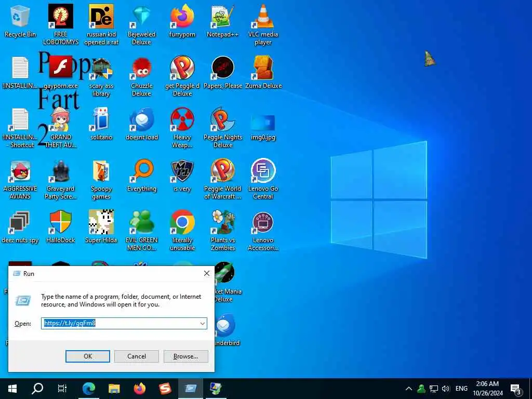Select deez nuts spy icon
The image size is (532, 399).
click(x=20, y=227)
